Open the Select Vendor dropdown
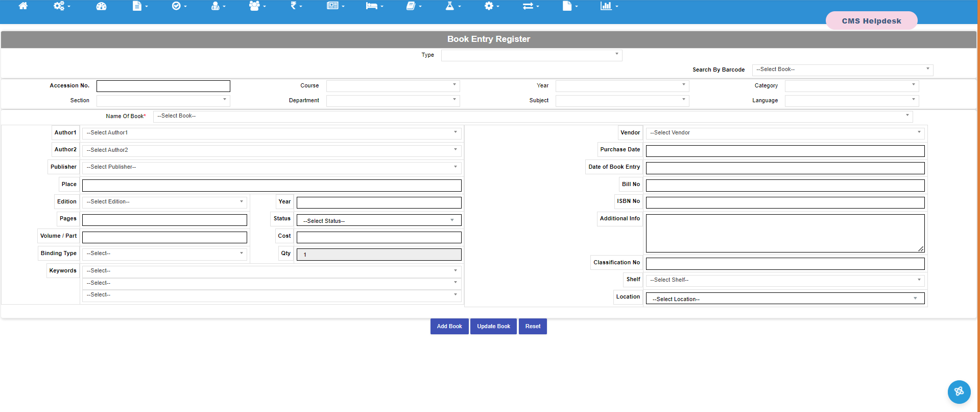 [x=785, y=133]
